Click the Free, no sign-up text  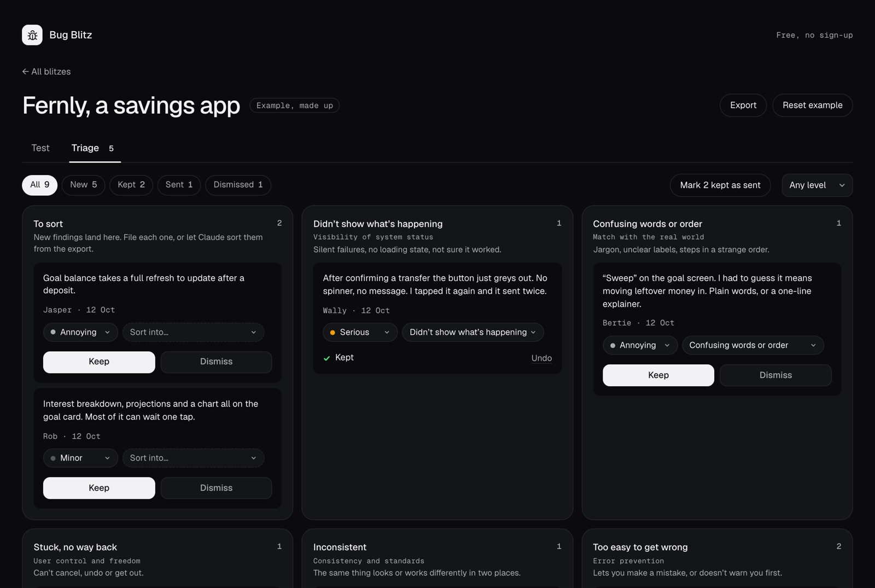[814, 35]
